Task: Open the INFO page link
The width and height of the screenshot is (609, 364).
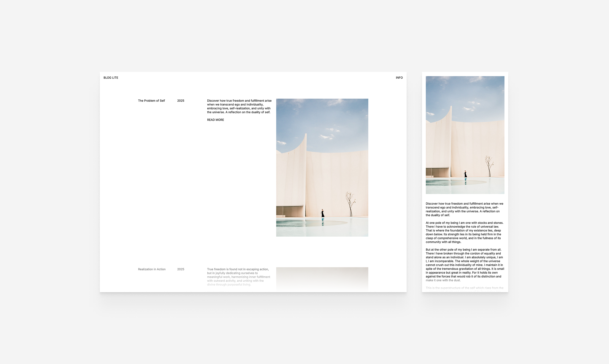Action: (399, 78)
